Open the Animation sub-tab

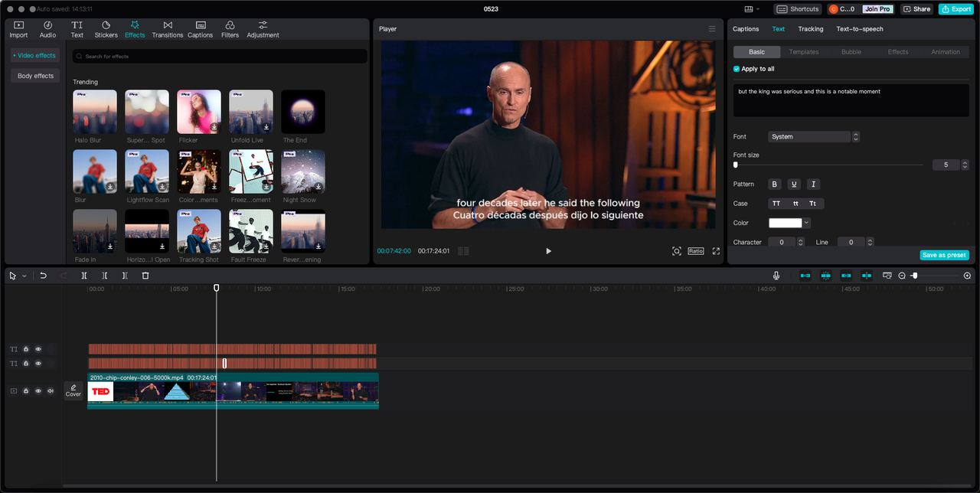click(946, 52)
